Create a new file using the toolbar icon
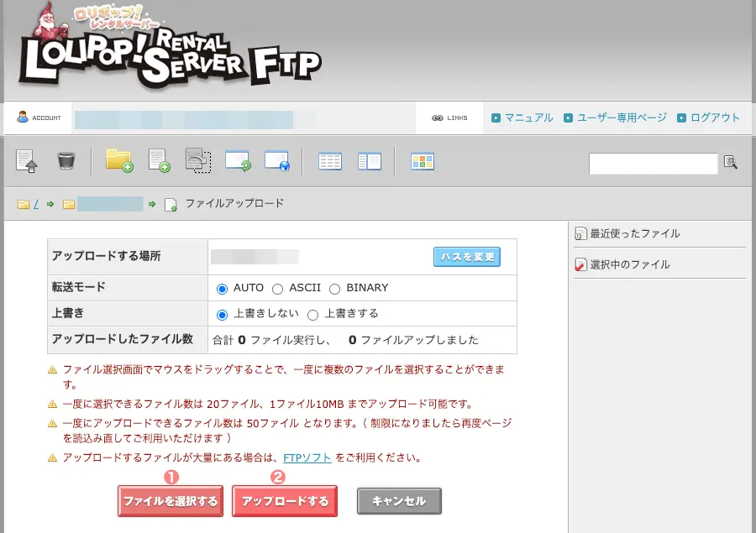This screenshot has width=756, height=533. (159, 160)
